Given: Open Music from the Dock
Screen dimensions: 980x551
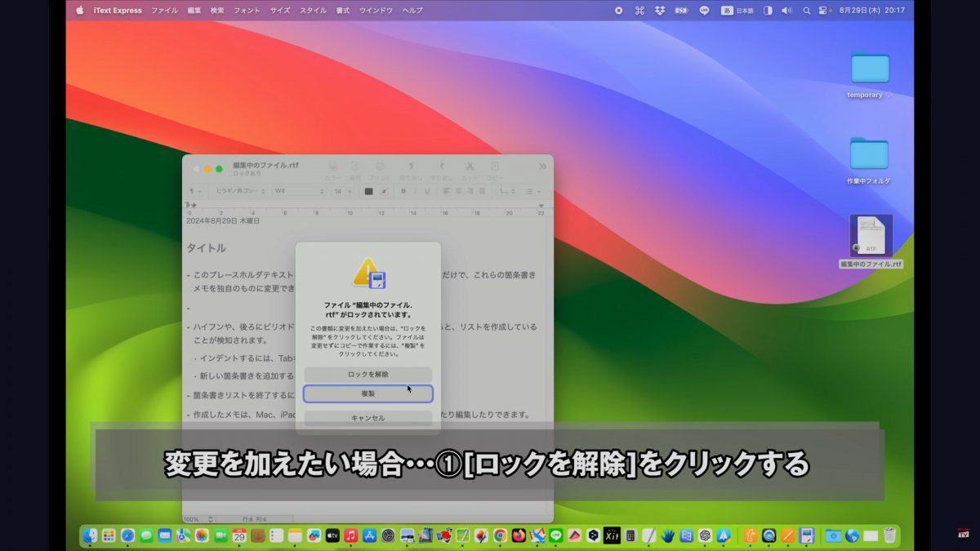Looking at the screenshot, I should tap(351, 535).
